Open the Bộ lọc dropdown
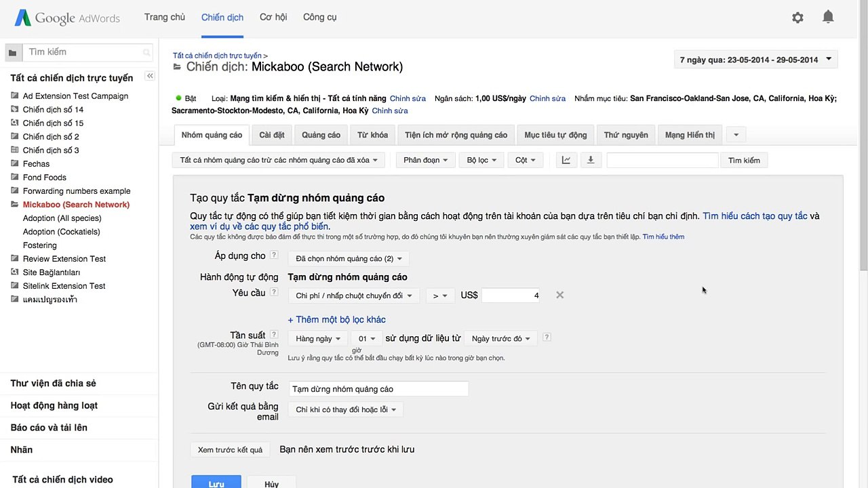 click(481, 160)
